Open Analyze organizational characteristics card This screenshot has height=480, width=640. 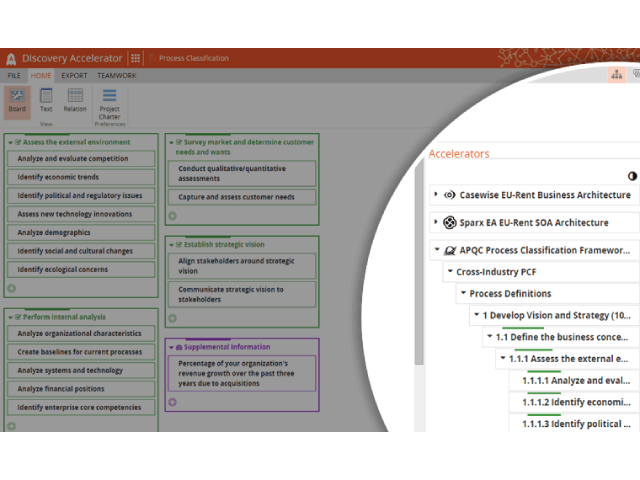[x=81, y=333]
